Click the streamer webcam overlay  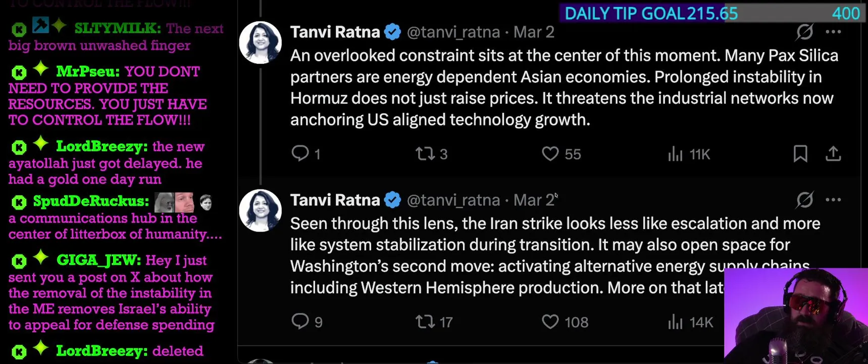click(796, 316)
